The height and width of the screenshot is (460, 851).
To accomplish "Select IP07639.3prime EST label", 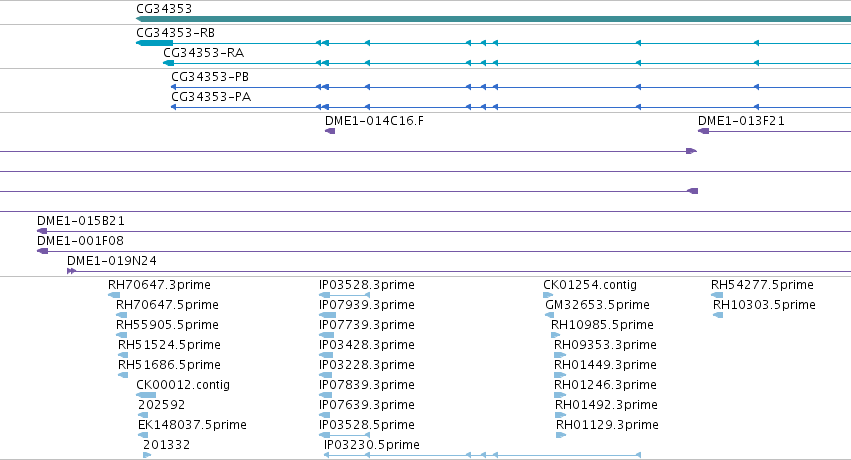I will coord(367,405).
